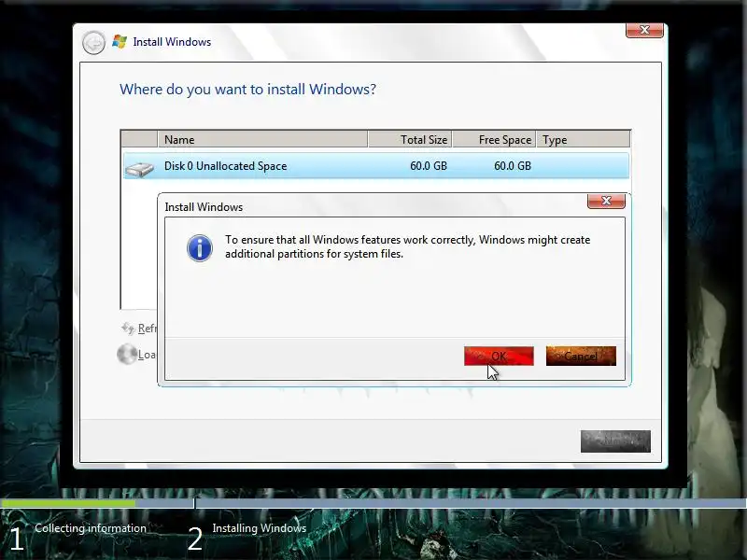Go back using the round arrow button
This screenshot has width=747, height=560.
93,43
